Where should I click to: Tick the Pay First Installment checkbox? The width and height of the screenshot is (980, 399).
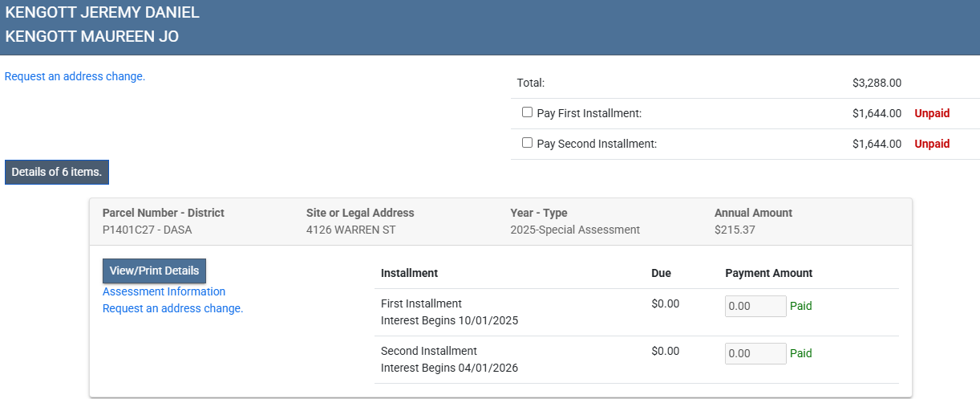tap(527, 113)
